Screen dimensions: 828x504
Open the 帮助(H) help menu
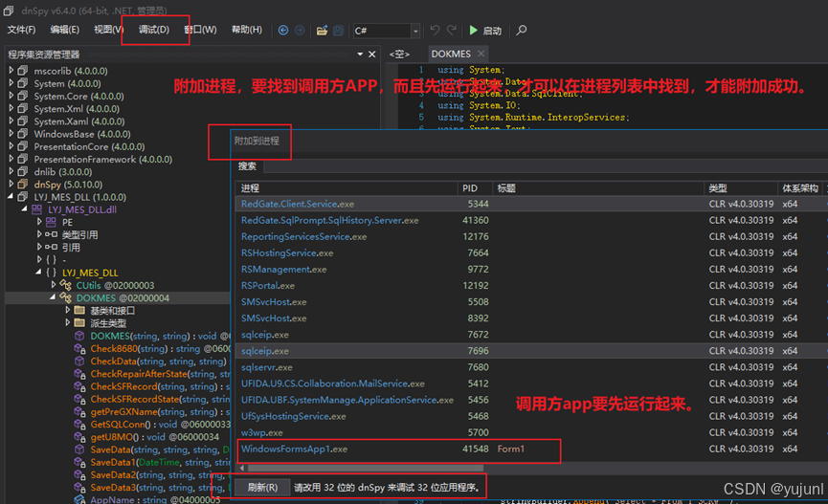247,30
